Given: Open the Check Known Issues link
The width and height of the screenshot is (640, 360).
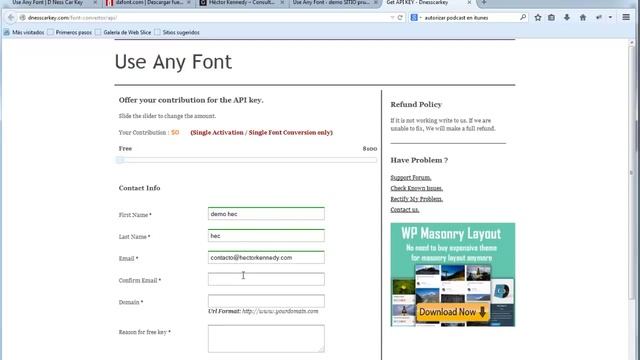Looking at the screenshot, I should (416, 188).
